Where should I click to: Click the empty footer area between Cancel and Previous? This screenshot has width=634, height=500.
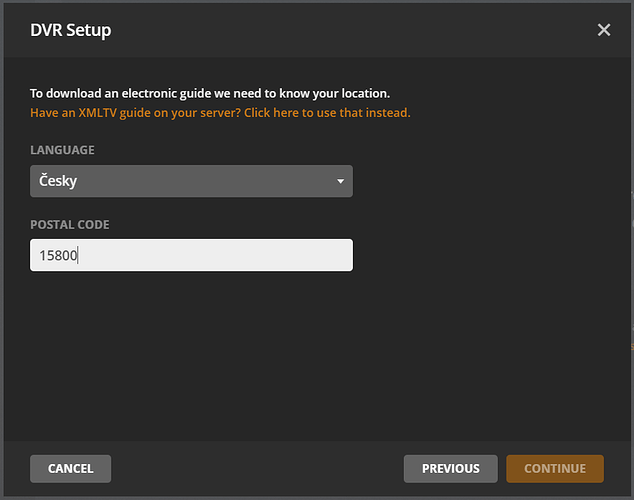point(257,468)
